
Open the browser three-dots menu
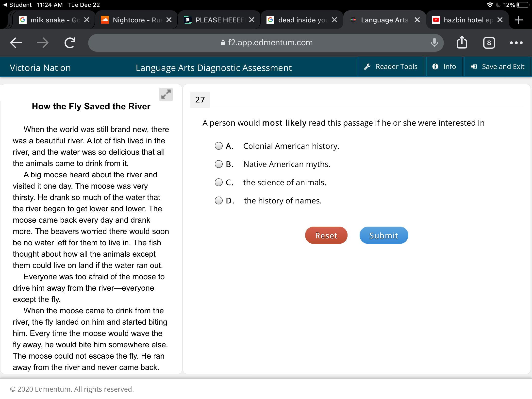pyautogui.click(x=516, y=43)
